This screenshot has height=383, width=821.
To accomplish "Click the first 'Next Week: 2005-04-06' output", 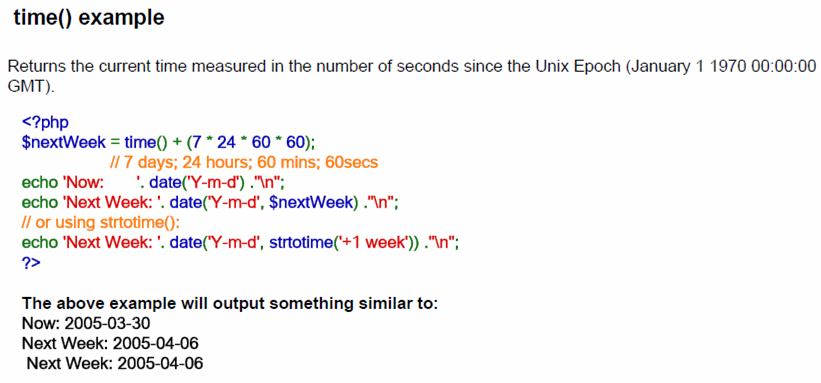I will pyautogui.click(x=110, y=343).
